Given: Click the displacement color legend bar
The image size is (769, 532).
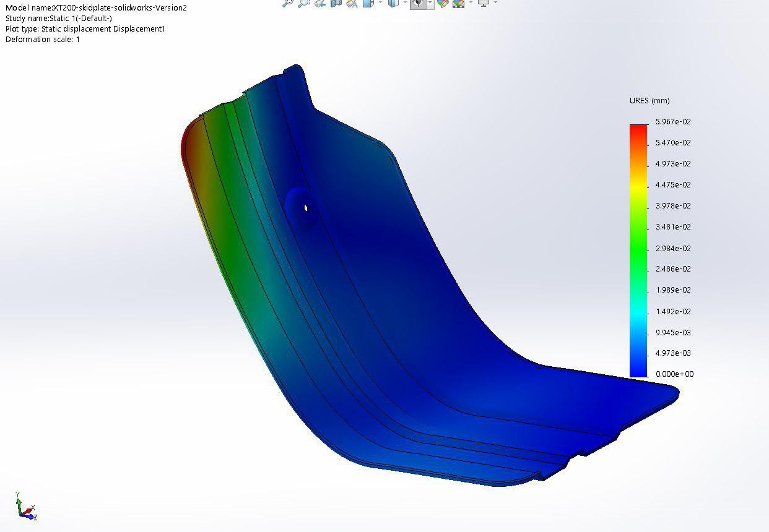Looking at the screenshot, I should point(638,251).
